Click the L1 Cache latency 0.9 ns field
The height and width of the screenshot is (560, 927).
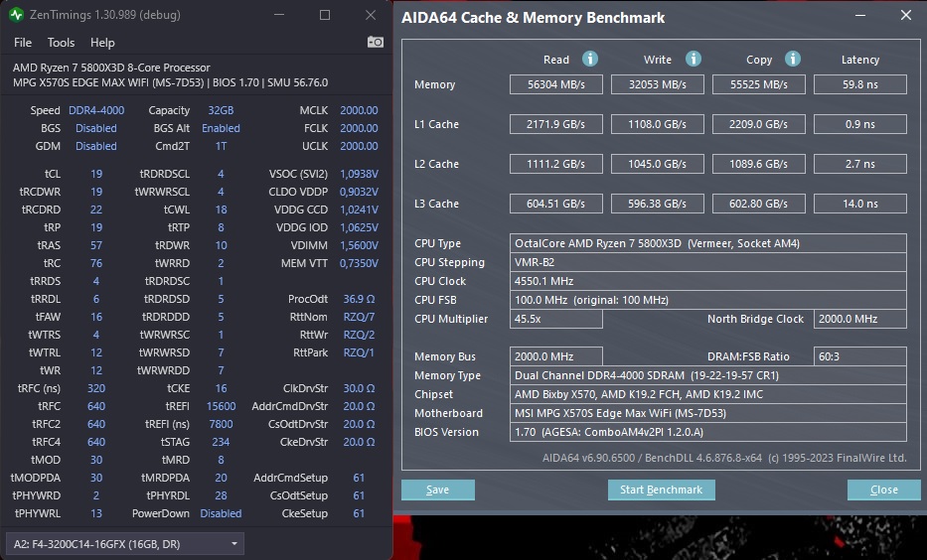tap(860, 124)
